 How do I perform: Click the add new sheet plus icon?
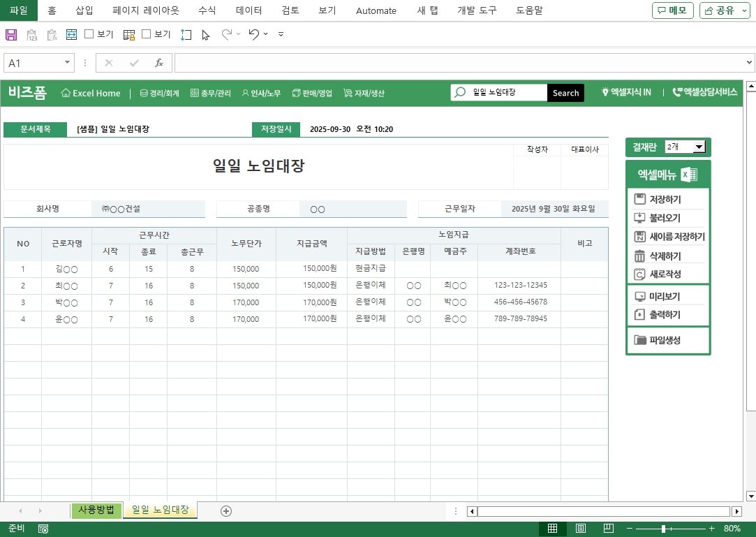coord(226,511)
